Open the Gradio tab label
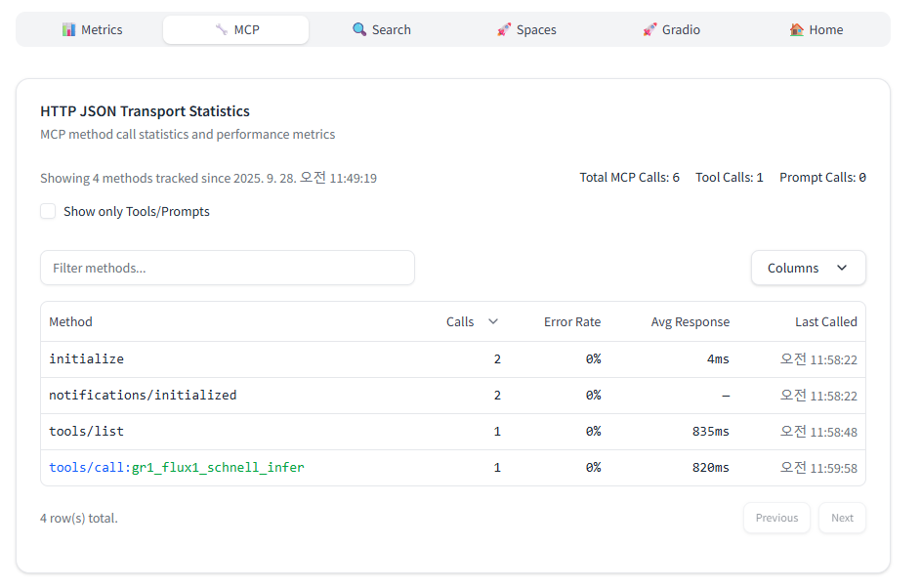 pos(681,30)
